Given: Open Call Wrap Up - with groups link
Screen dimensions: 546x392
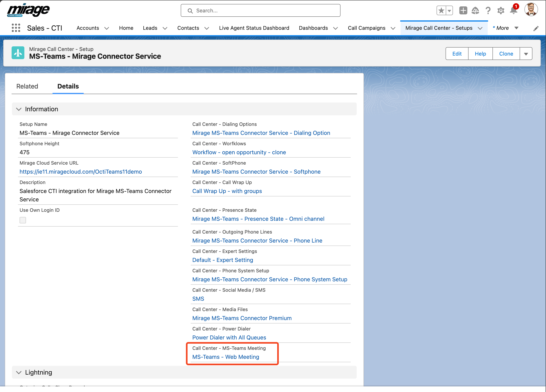Looking at the screenshot, I should [227, 191].
